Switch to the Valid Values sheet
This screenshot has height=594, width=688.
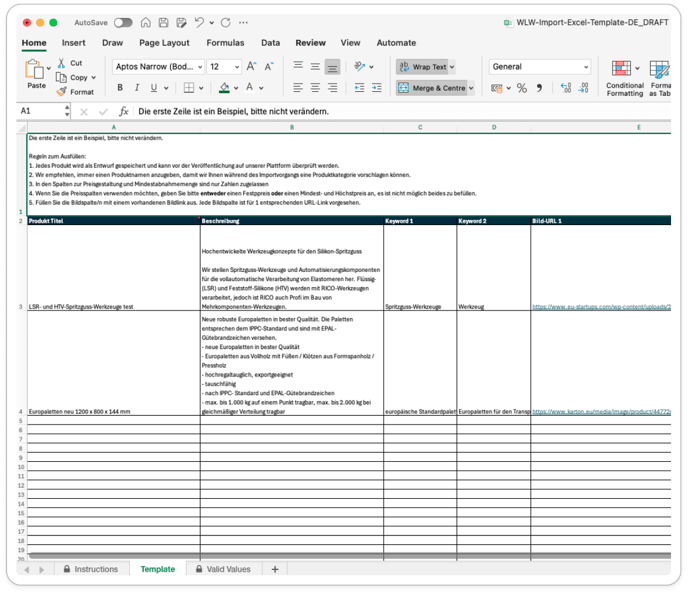pos(223,569)
